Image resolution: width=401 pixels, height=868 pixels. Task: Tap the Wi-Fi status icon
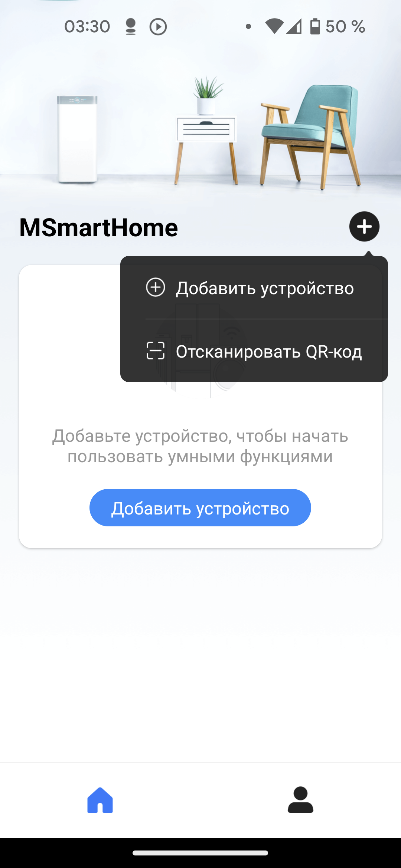[x=274, y=27]
